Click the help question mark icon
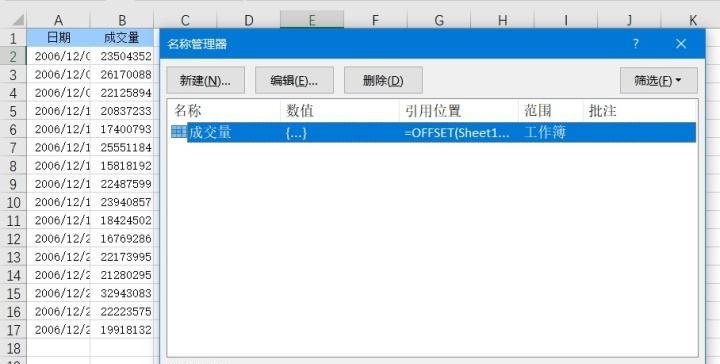This screenshot has height=364, width=720. pos(636,44)
